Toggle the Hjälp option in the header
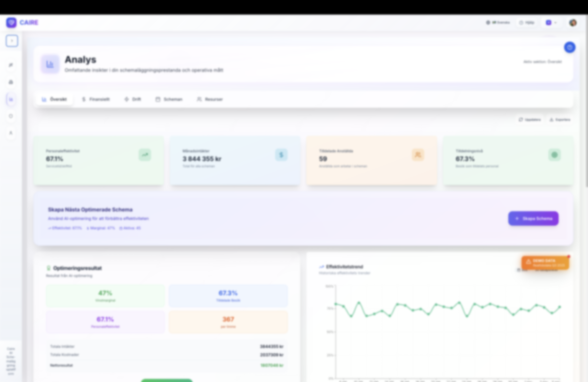 [x=527, y=23]
